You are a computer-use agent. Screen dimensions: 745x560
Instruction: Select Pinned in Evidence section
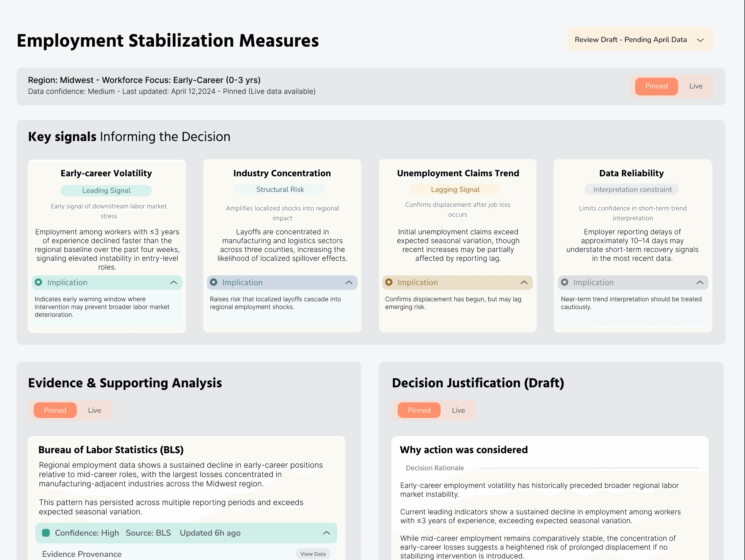pyautogui.click(x=55, y=410)
